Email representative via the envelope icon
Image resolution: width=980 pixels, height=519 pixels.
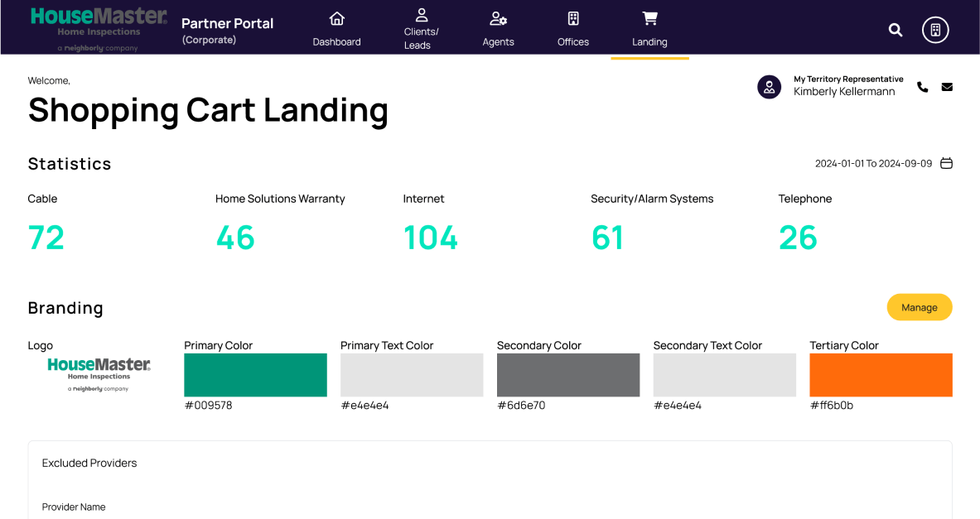pos(947,86)
